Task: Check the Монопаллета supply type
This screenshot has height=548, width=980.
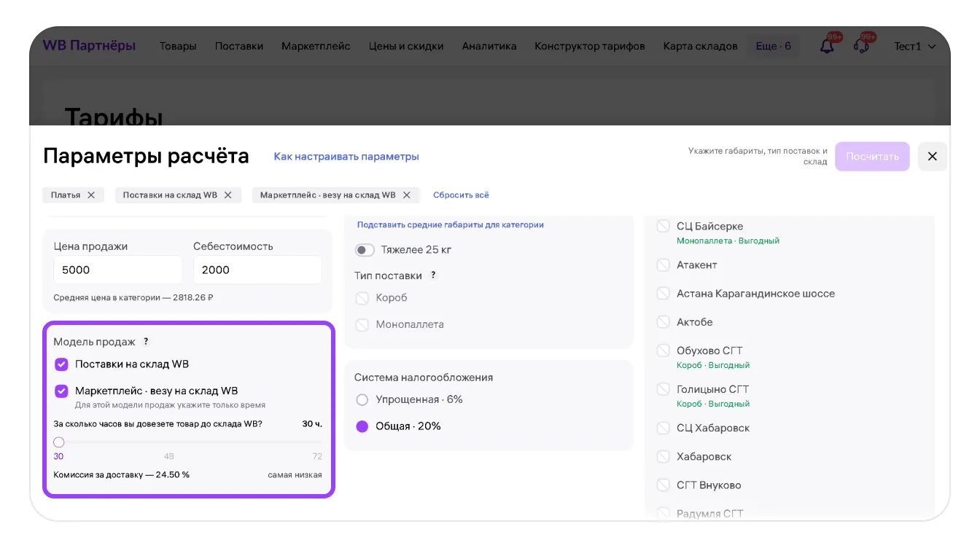Action: (x=362, y=324)
